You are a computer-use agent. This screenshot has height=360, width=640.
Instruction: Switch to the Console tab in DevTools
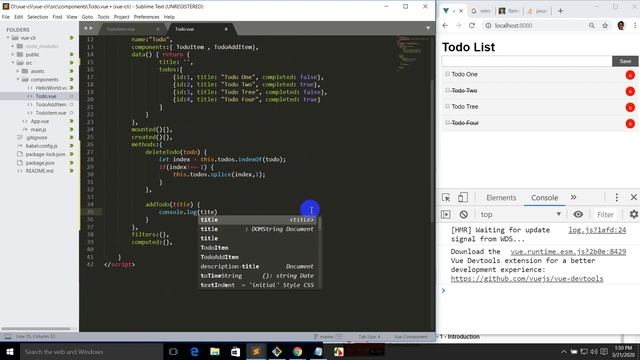(x=544, y=198)
